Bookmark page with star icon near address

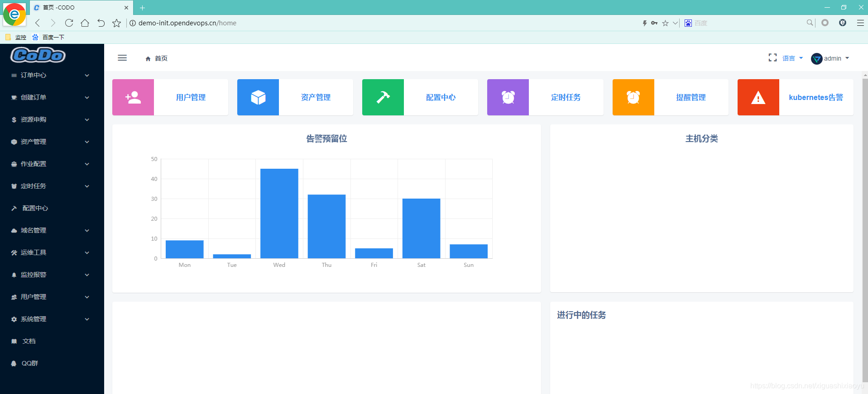(116, 23)
